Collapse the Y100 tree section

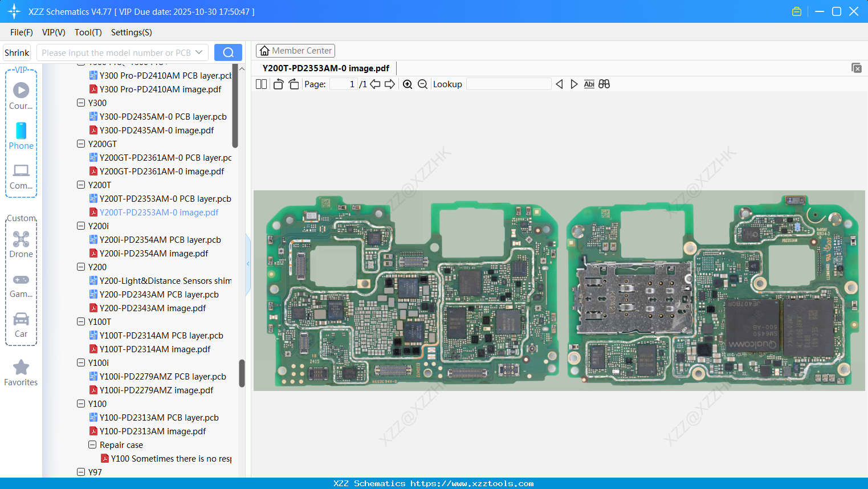[81, 404]
